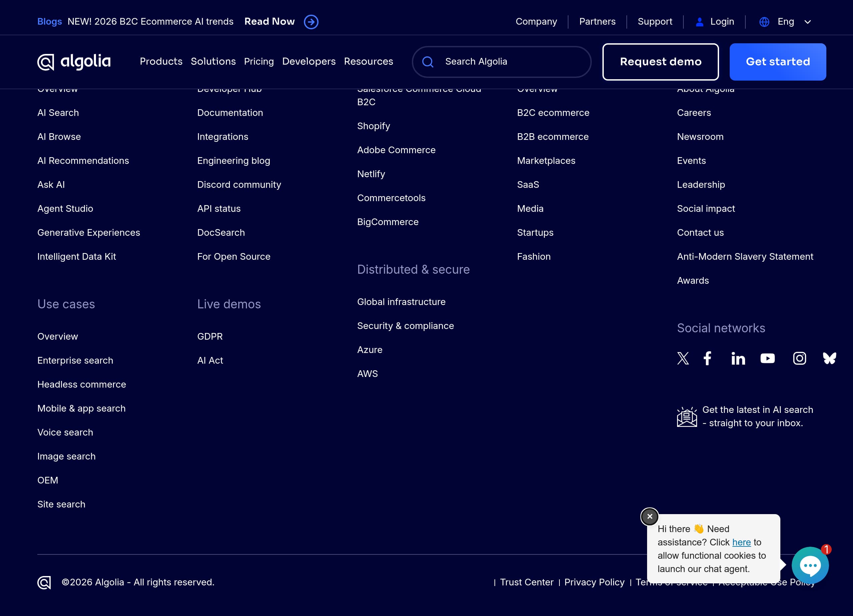
Task: Click the Get started button
Action: coord(778,62)
